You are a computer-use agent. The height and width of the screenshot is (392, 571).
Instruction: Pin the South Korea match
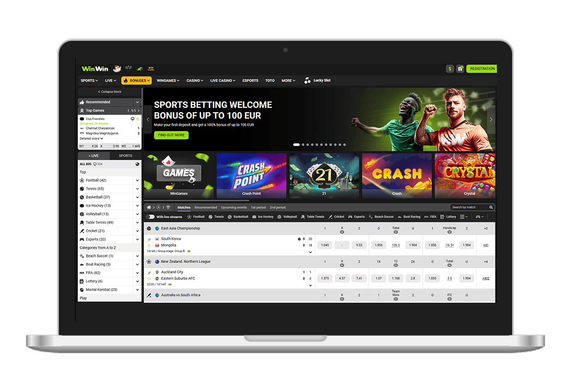pyautogui.click(x=149, y=239)
